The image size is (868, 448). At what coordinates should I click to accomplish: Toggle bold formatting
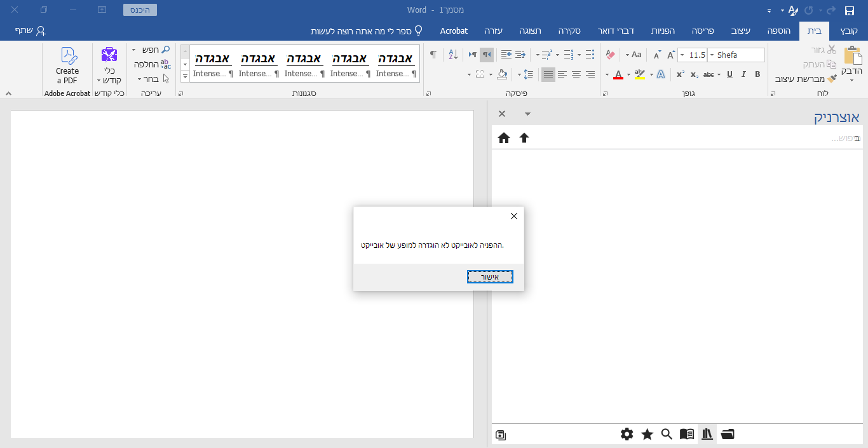757,74
